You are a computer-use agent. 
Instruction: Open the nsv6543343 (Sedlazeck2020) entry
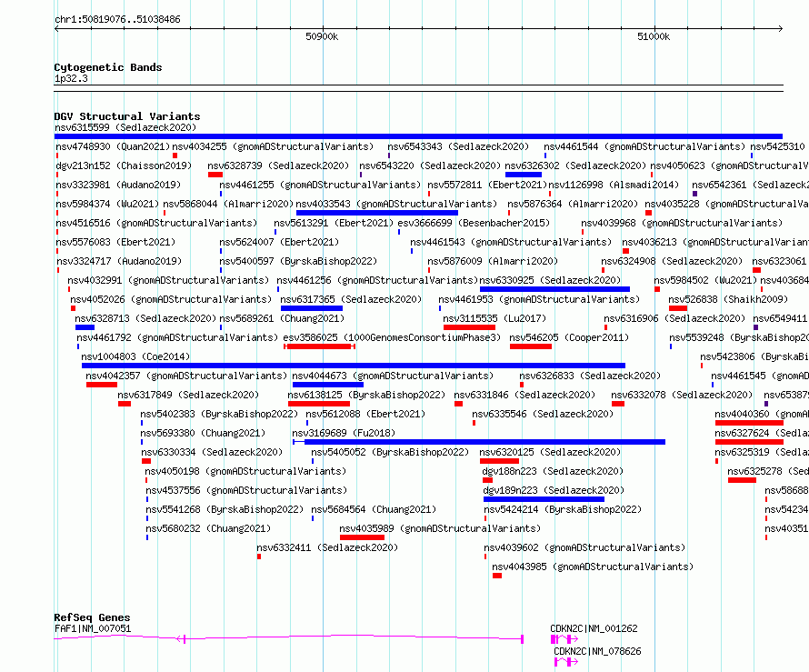[458, 146]
